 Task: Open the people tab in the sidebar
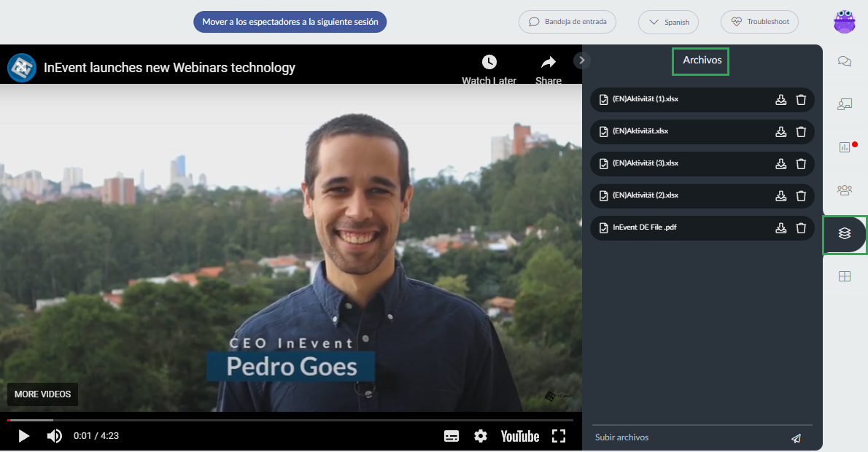844,190
